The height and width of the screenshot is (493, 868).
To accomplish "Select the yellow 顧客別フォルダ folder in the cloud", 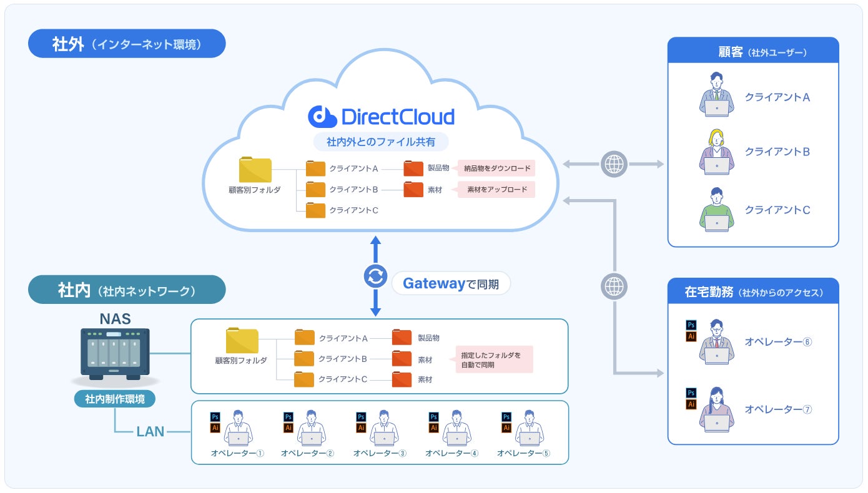I will point(255,170).
